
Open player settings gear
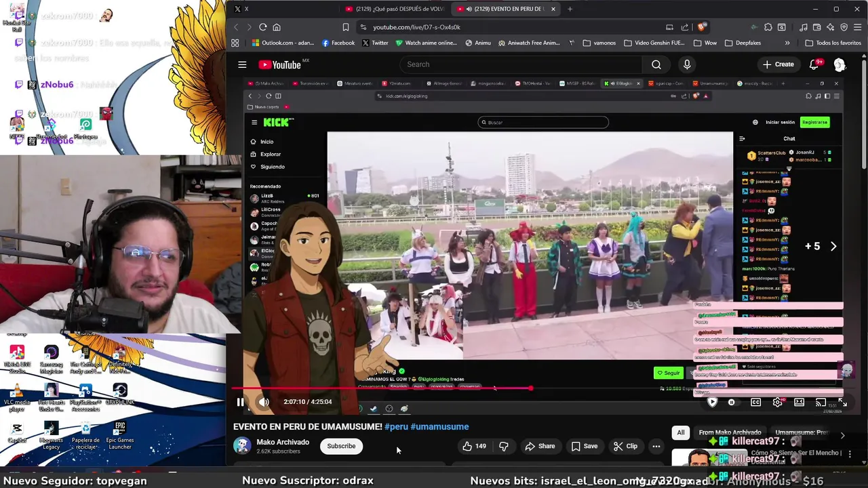pyautogui.click(x=777, y=402)
